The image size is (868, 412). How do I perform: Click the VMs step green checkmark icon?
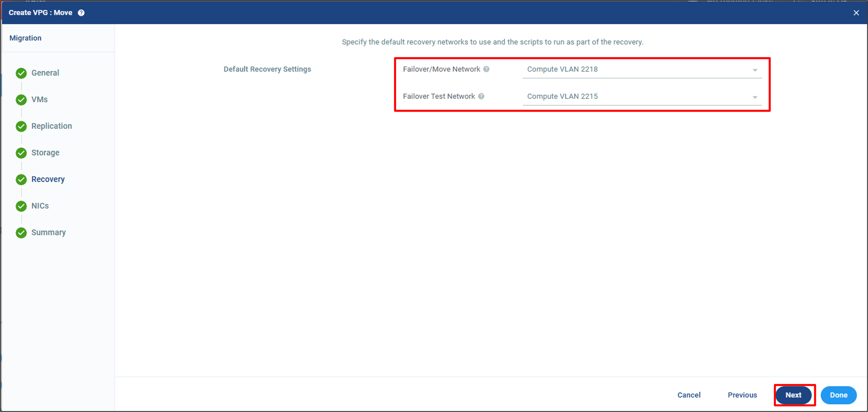(x=21, y=100)
